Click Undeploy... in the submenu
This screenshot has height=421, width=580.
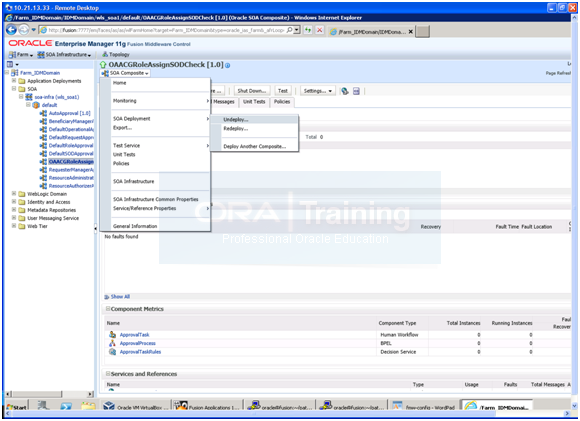(236, 119)
